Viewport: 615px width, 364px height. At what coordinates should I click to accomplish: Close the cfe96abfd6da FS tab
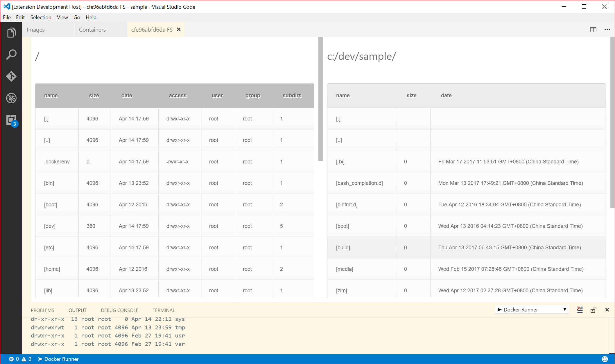[x=179, y=29]
